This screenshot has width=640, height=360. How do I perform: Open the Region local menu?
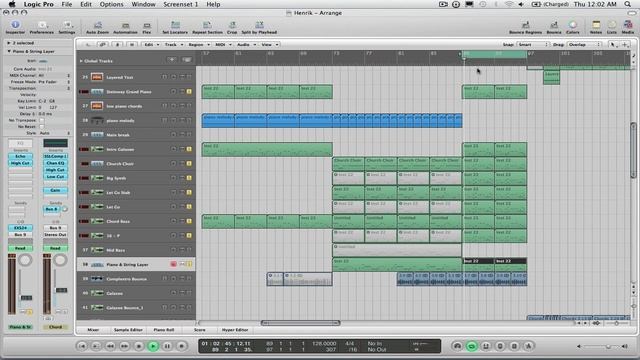pos(199,44)
